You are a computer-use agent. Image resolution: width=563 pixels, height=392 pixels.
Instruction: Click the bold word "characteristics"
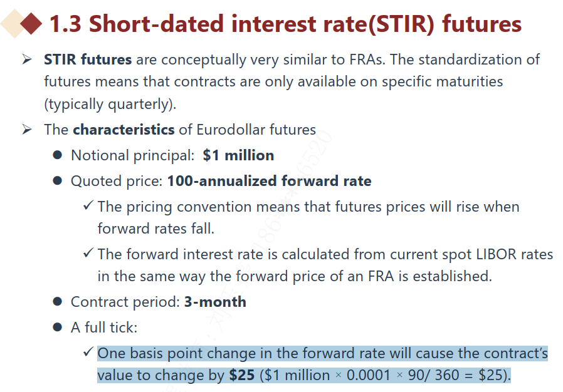(124, 130)
